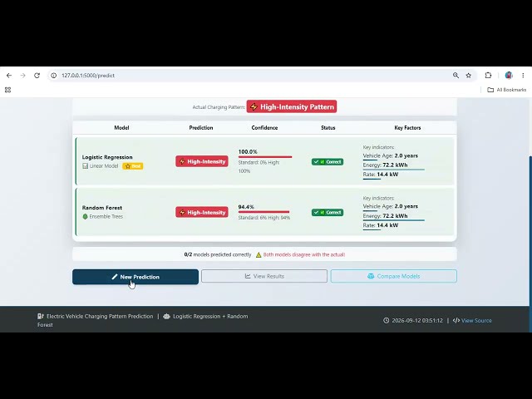Click the Confidence column header

click(264, 127)
